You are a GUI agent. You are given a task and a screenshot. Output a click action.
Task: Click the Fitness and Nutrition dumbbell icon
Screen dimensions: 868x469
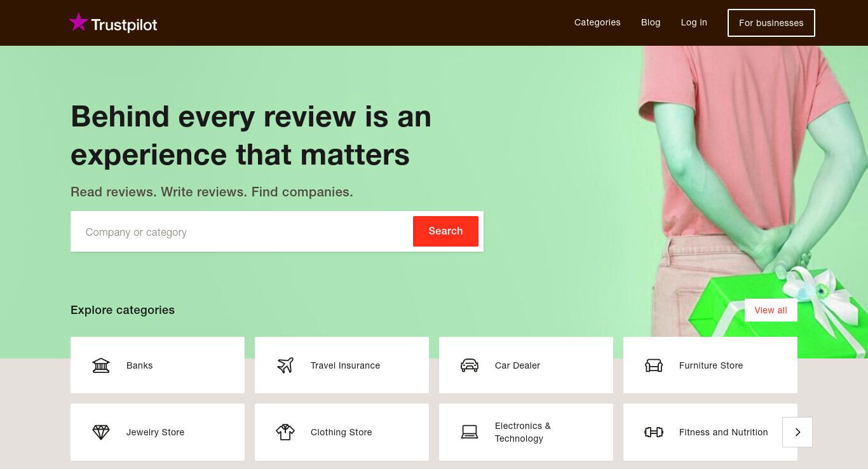pos(654,432)
